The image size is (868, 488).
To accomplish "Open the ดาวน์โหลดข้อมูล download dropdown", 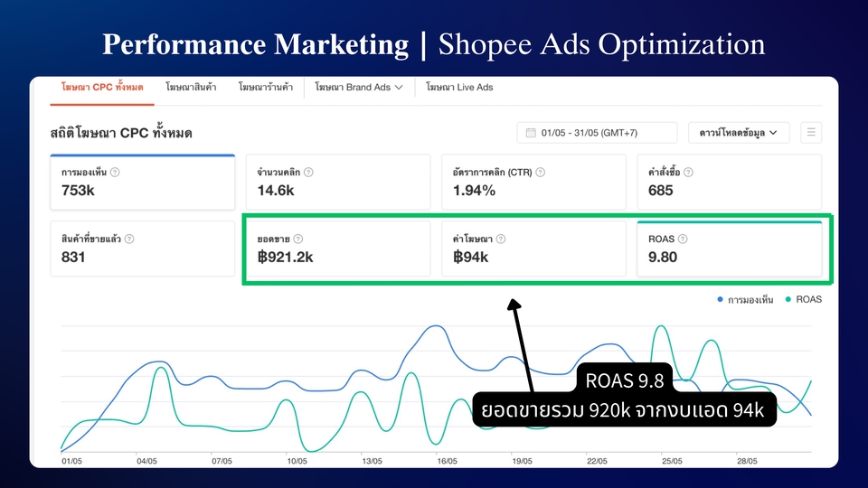I will (x=739, y=133).
